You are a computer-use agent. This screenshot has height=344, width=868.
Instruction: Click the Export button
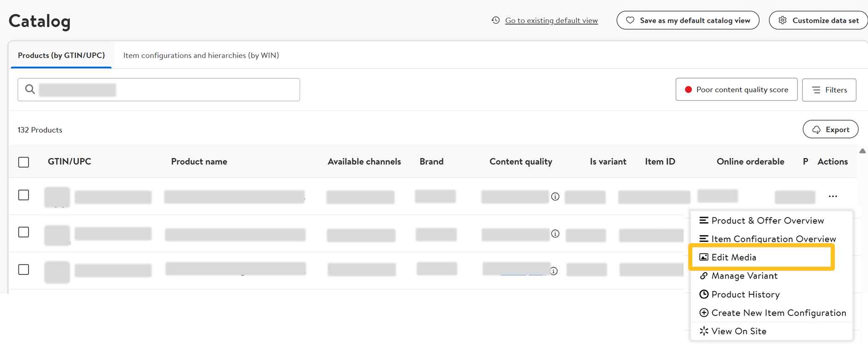click(x=830, y=129)
